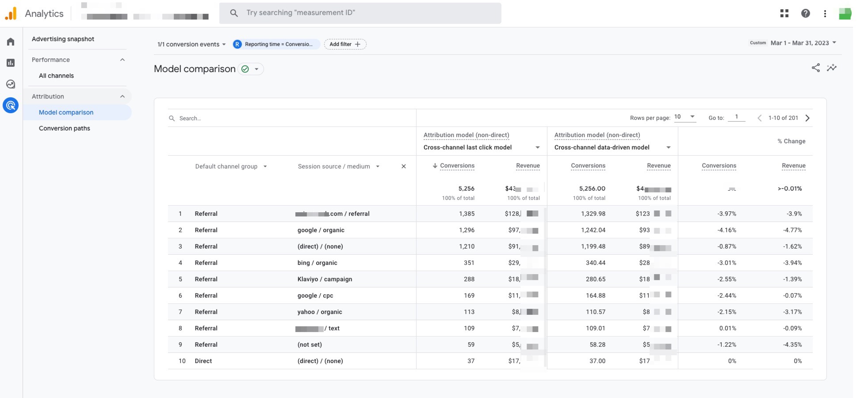Viewport: 868px width, 398px height.
Task: Click the (not set) row cell
Action: click(x=310, y=344)
